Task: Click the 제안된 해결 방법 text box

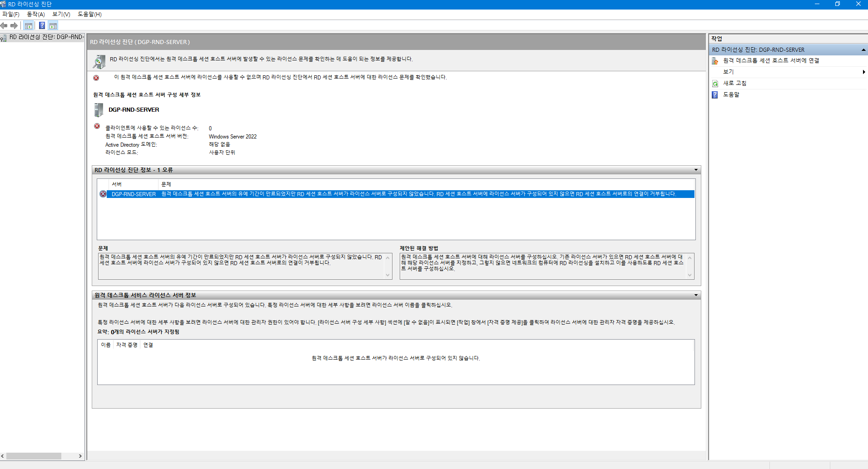Action: (x=547, y=266)
